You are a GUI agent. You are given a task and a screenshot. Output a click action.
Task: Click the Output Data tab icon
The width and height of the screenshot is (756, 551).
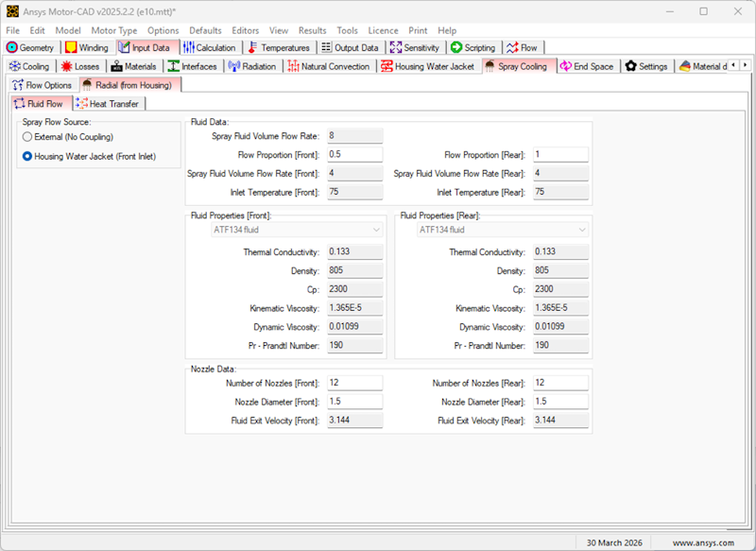pos(326,47)
